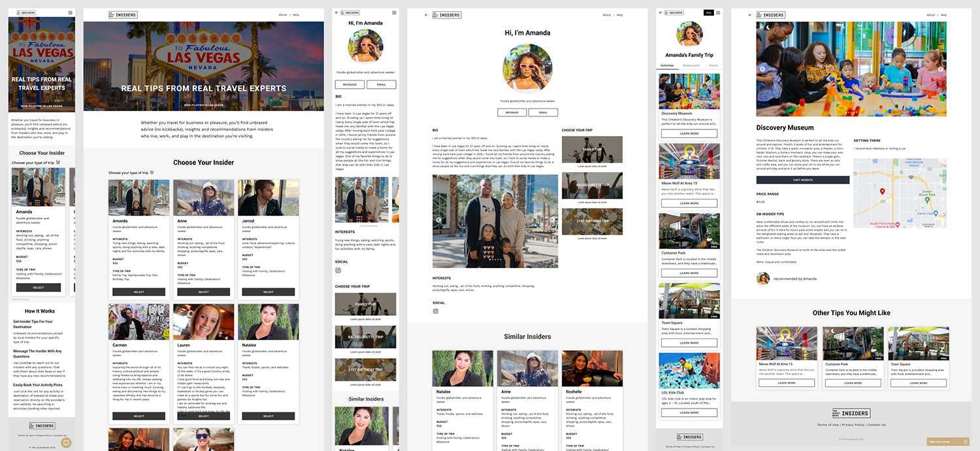
Task: Open hamburger menu on mobile Las Vegas homepage
Action: tap(71, 12)
